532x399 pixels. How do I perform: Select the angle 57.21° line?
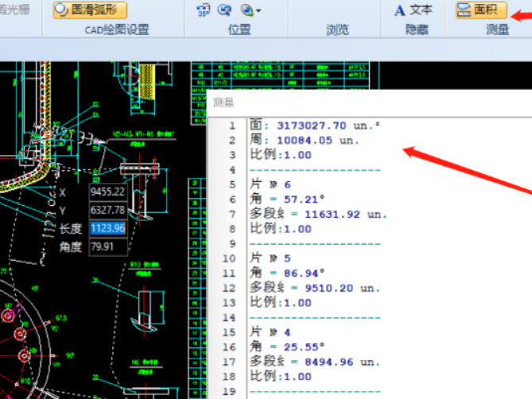point(287,199)
